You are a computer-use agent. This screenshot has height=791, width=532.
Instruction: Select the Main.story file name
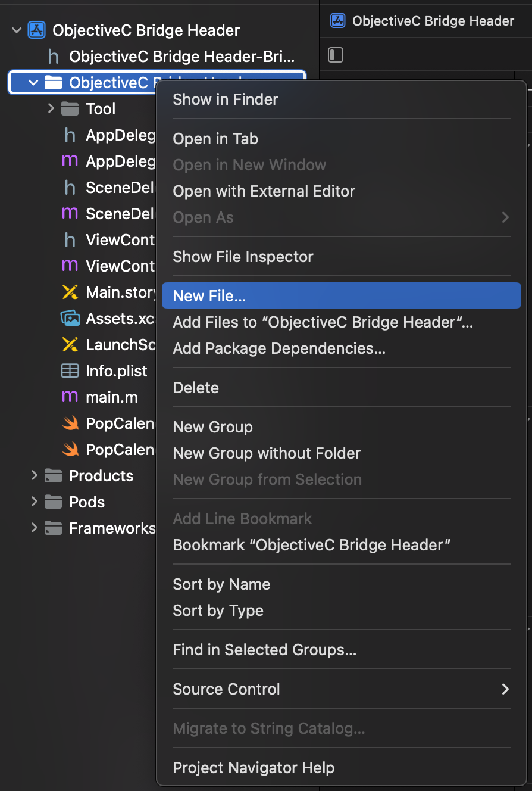coord(121,292)
